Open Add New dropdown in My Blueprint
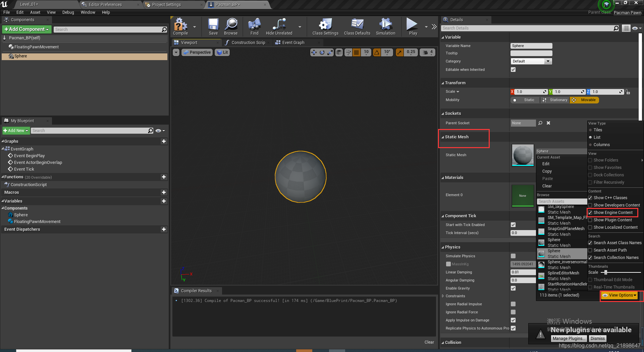This screenshot has height=352, width=644. [16, 131]
